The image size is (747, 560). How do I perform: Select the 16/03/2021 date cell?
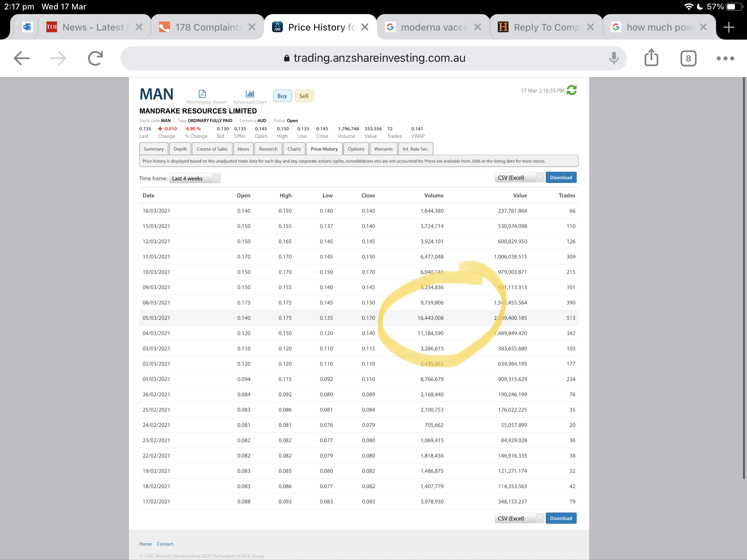[x=156, y=211]
